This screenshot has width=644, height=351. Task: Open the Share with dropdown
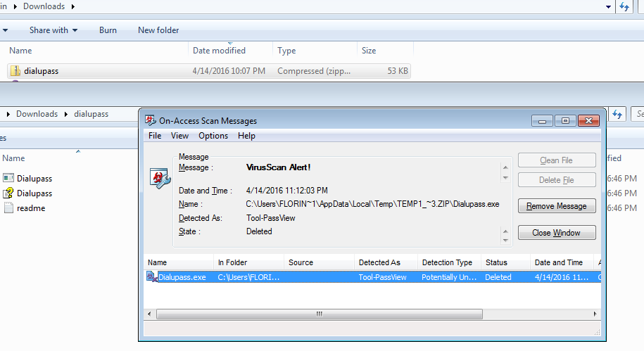pos(53,30)
